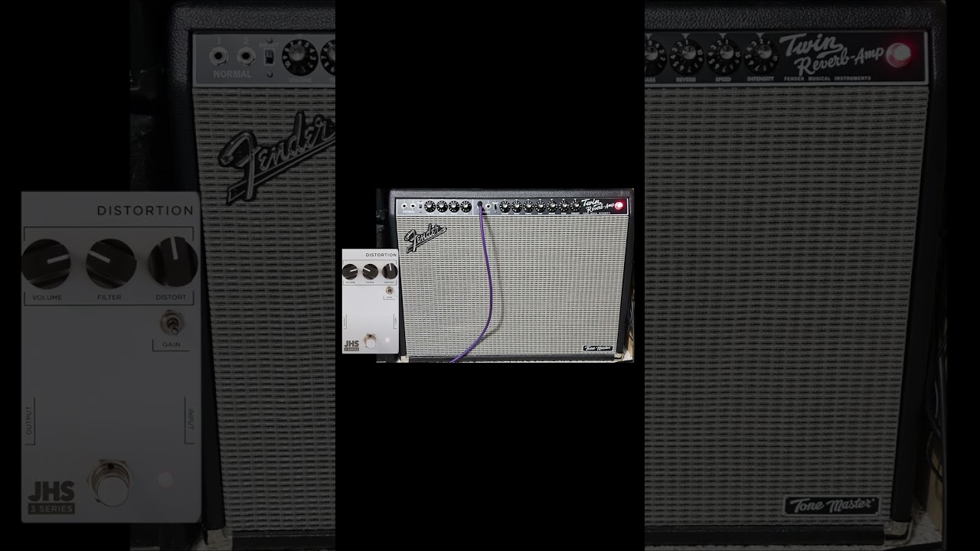Click the large dimmed Fender logo on the left
Viewport: 980px width, 551px height.
point(277,157)
